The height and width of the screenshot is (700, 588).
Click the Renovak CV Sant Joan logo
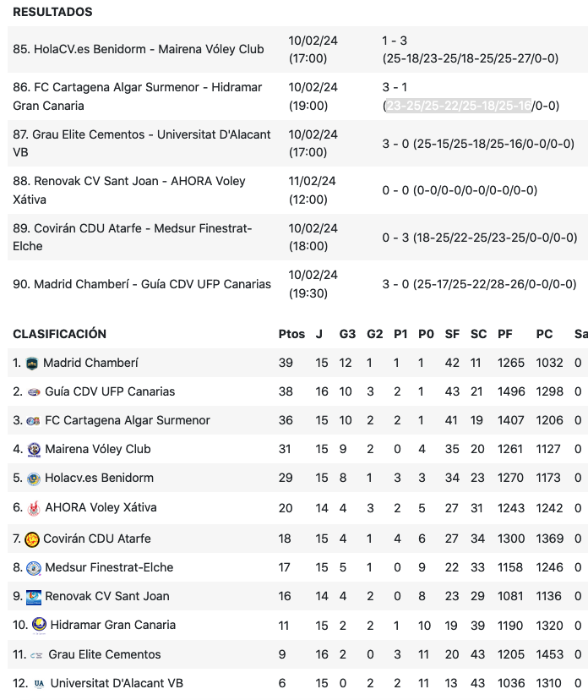(33, 597)
